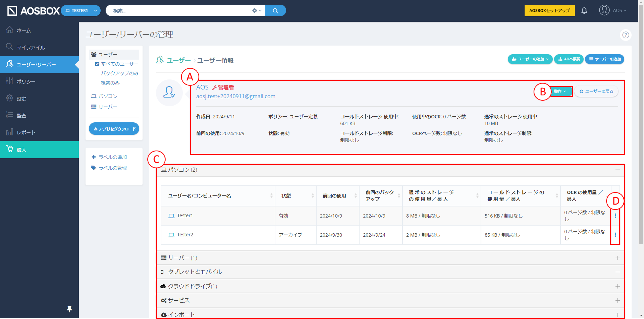644x319 pixels.
Task: Click the Tester2 computer icon
Action: pyautogui.click(x=171, y=235)
